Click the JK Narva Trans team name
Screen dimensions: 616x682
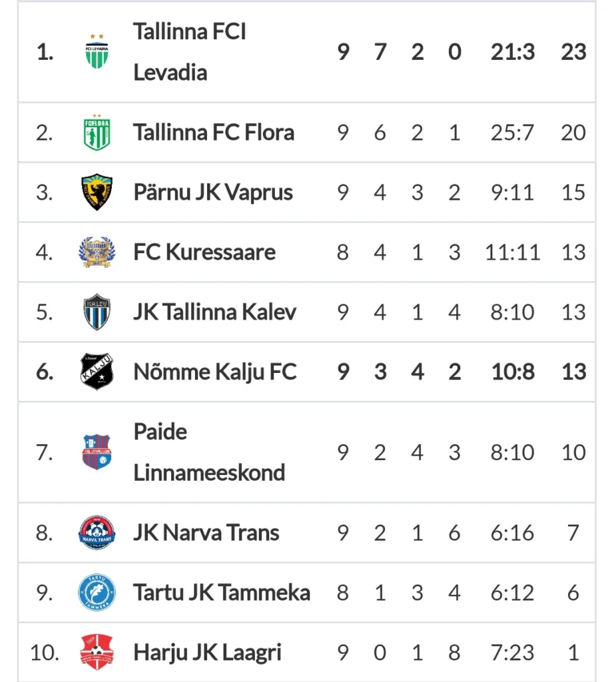(x=206, y=532)
